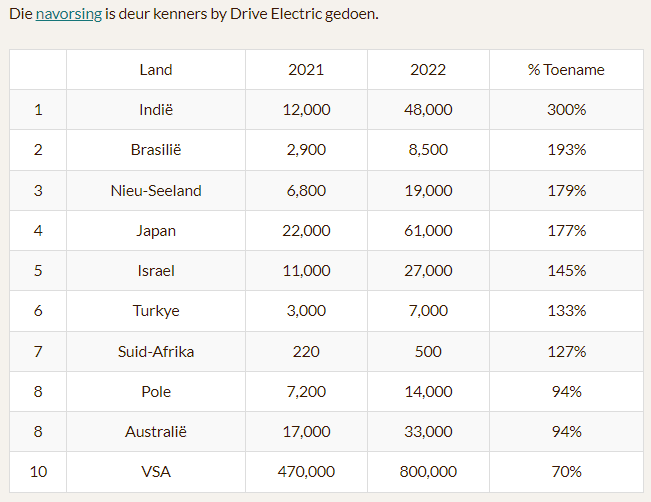
Task: Click the 2021 column header
Action: coord(306,70)
